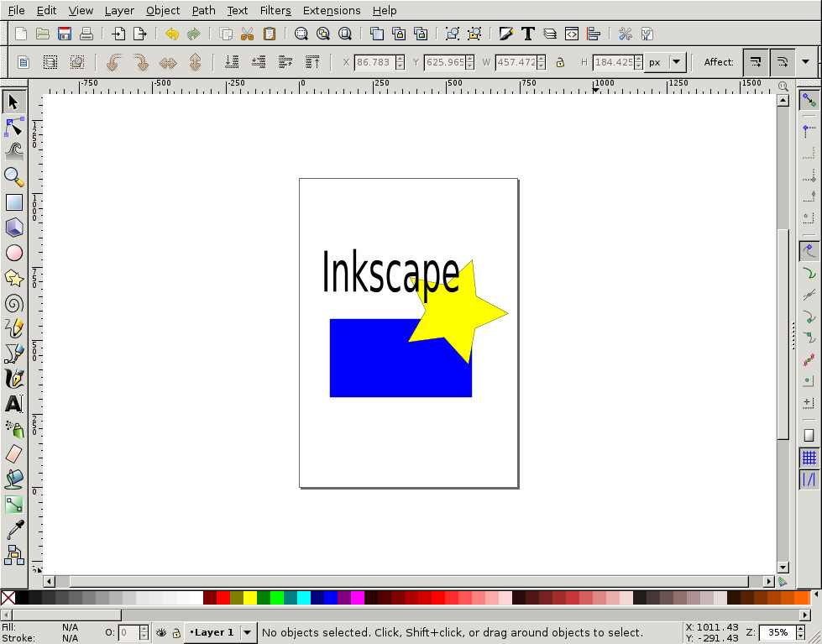The width and height of the screenshot is (822, 644).
Task: Pick the red palette swatch
Action: pos(223,598)
